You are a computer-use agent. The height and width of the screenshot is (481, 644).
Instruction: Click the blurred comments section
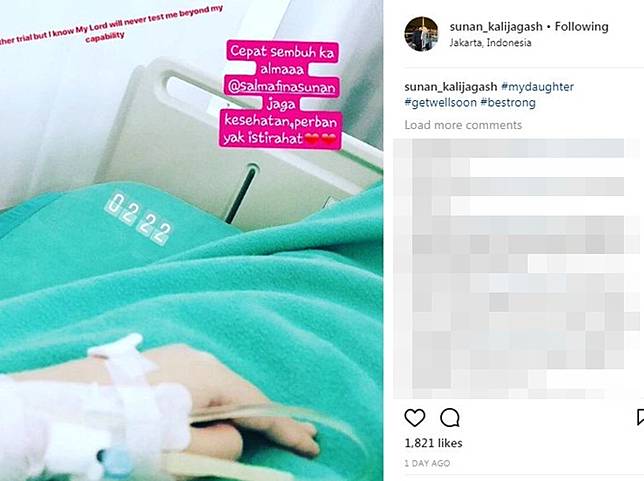pyautogui.click(x=518, y=269)
